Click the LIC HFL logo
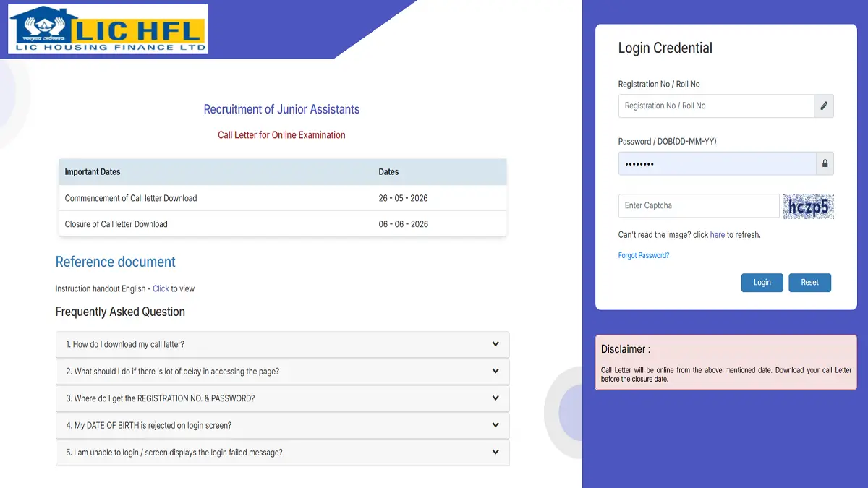This screenshot has width=868, height=488. pyautogui.click(x=108, y=29)
